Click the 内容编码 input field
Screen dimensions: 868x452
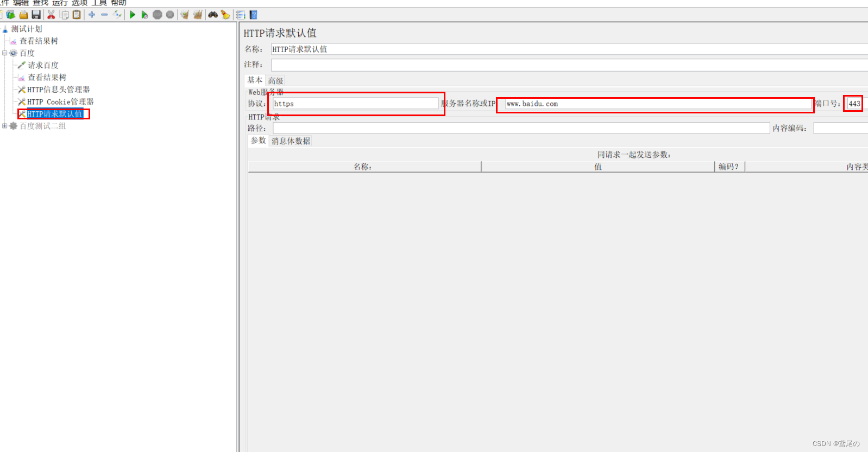(840, 128)
